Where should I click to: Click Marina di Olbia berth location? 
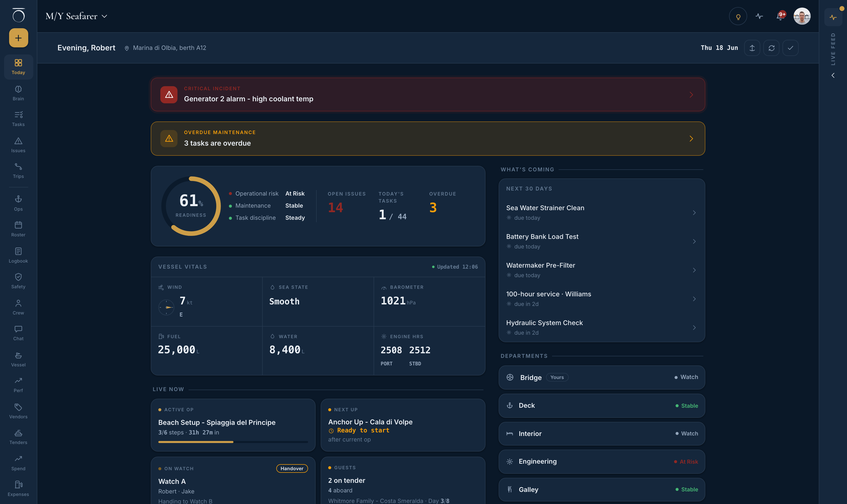[x=165, y=48]
